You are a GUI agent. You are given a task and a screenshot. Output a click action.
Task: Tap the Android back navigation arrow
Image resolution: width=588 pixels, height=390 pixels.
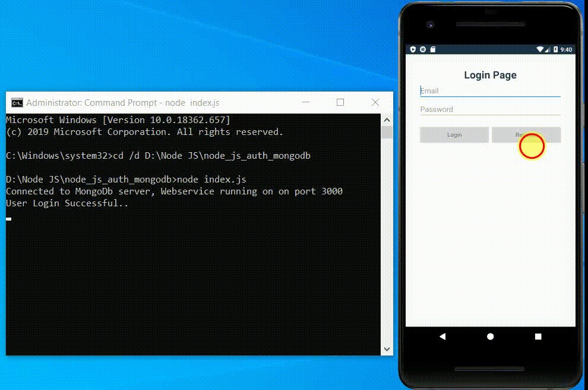tap(442, 336)
